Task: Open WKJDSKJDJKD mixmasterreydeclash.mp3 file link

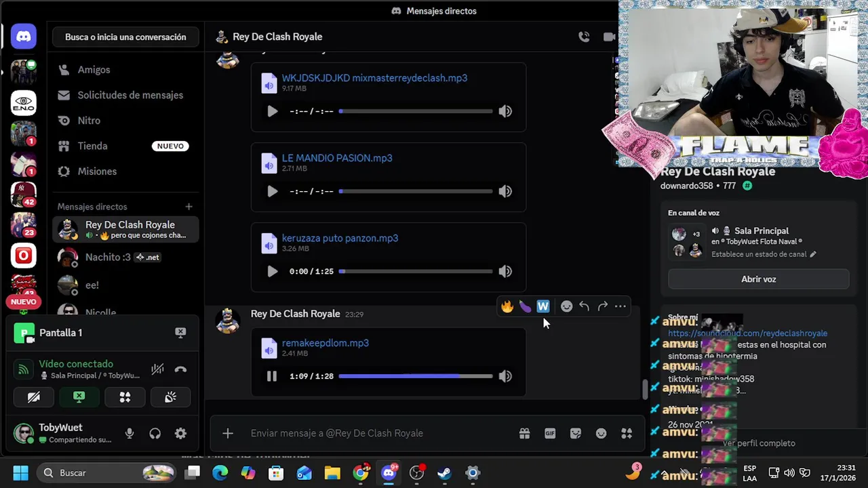Action: coord(374,78)
